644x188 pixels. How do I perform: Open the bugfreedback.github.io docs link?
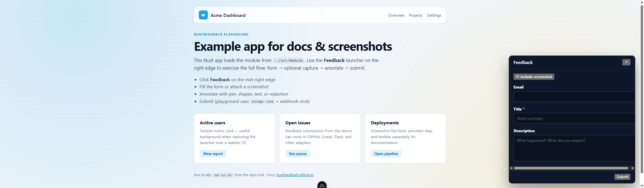click(295, 175)
